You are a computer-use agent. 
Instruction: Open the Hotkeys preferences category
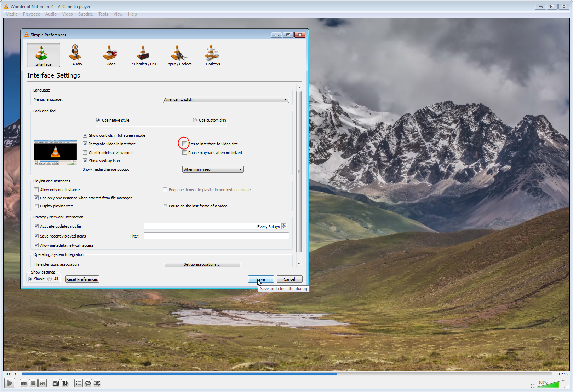coord(213,55)
